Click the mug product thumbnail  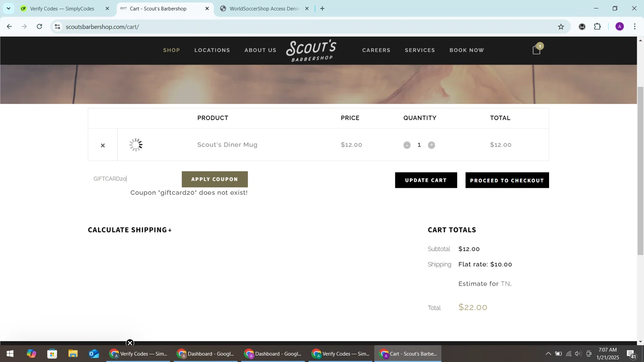[136, 145]
